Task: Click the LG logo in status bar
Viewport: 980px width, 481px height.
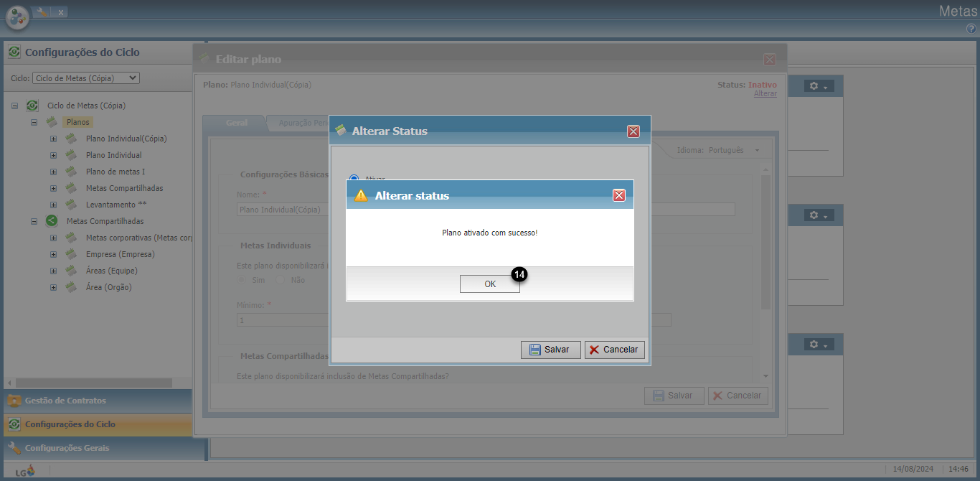Action: (25, 470)
